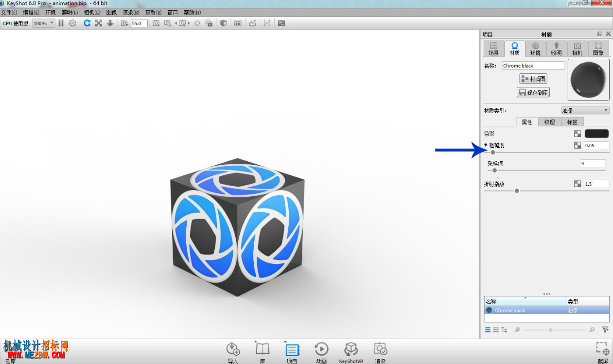Open the 相机 (Camera) menu
This screenshot has width=613, height=364.
(x=92, y=12)
